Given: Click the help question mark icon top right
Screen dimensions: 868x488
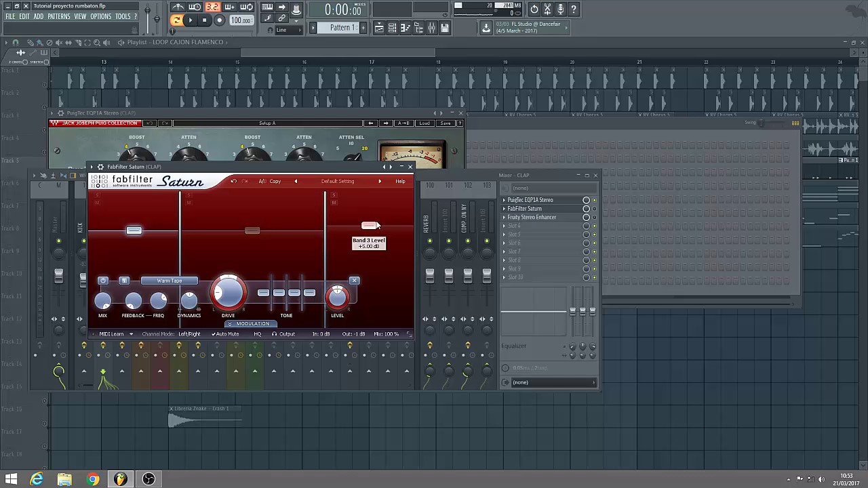Looking at the screenshot, I should point(573,9).
